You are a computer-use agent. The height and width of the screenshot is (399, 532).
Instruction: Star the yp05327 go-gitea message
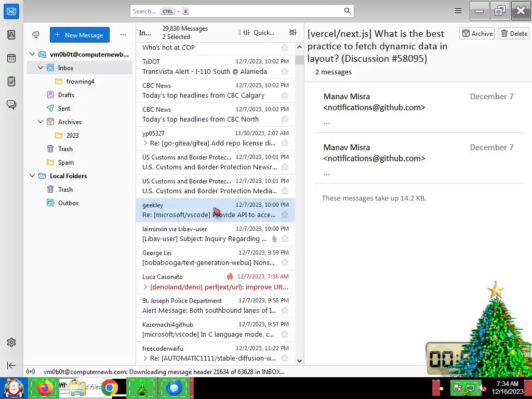click(x=285, y=143)
